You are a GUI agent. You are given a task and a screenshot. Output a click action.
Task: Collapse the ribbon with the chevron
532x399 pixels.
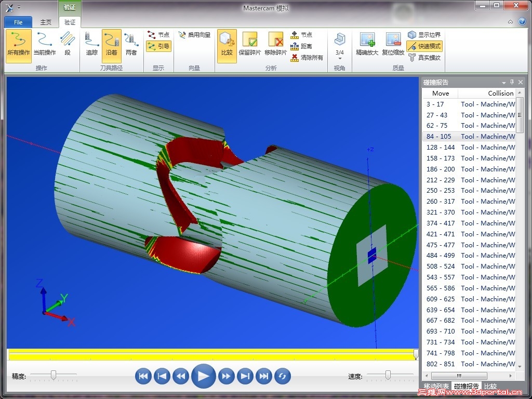510,22
